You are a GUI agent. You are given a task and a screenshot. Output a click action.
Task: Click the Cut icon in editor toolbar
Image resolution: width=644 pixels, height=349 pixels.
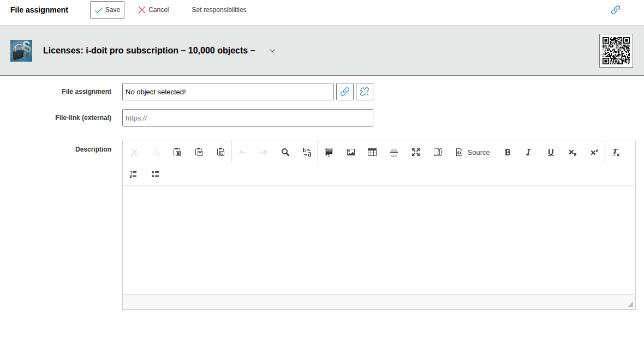point(134,152)
